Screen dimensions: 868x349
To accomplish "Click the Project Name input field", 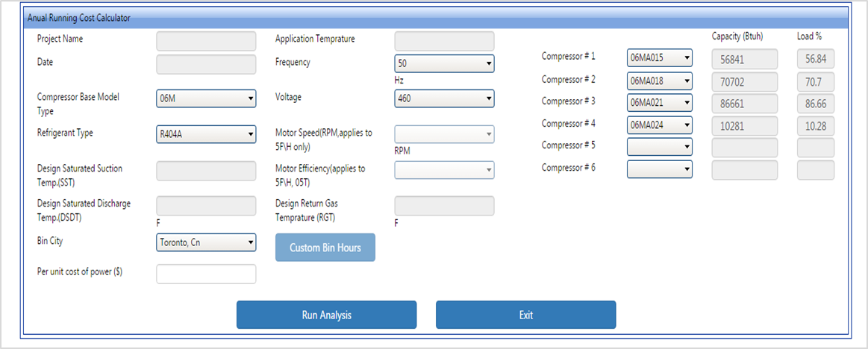I will (x=206, y=41).
